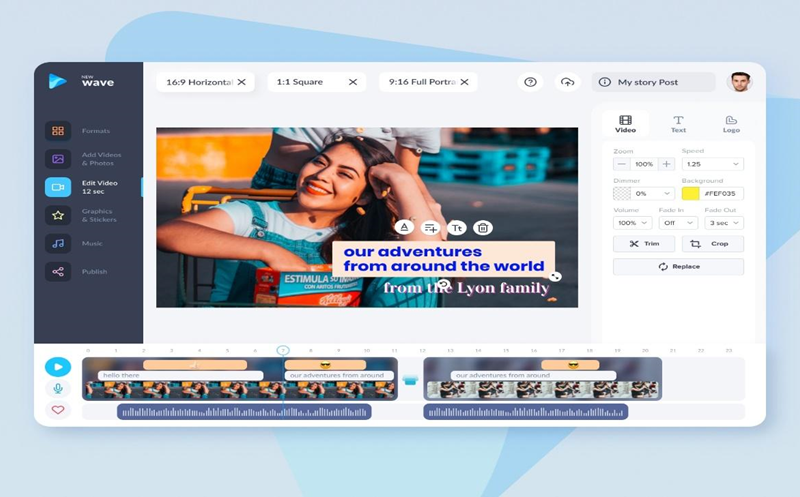This screenshot has width=800, height=497.
Task: Click the Tt font size icon
Action: (457, 228)
